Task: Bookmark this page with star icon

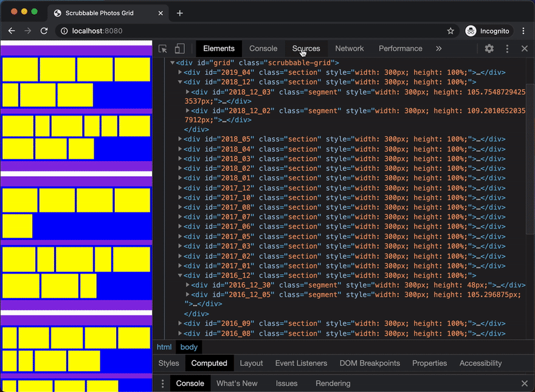Action: pyautogui.click(x=450, y=31)
